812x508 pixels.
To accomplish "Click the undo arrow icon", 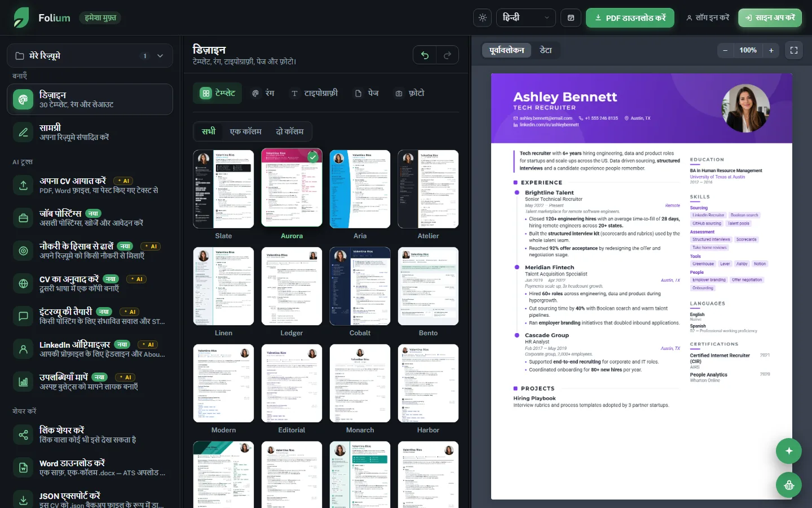I will point(425,55).
